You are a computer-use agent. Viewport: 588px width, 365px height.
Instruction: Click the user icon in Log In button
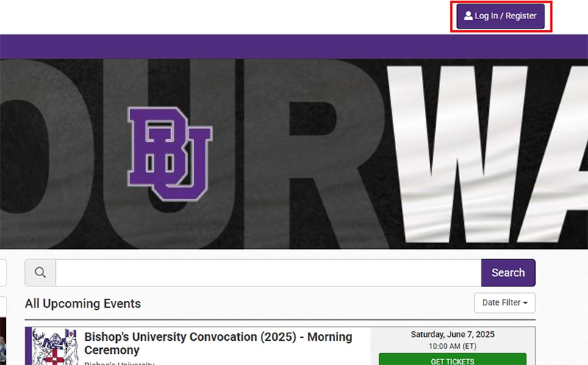pyautogui.click(x=468, y=15)
